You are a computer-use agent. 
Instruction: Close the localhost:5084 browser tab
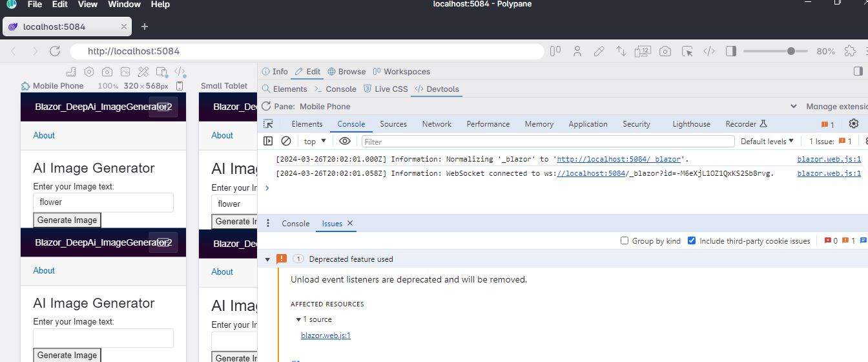pyautogui.click(x=124, y=27)
